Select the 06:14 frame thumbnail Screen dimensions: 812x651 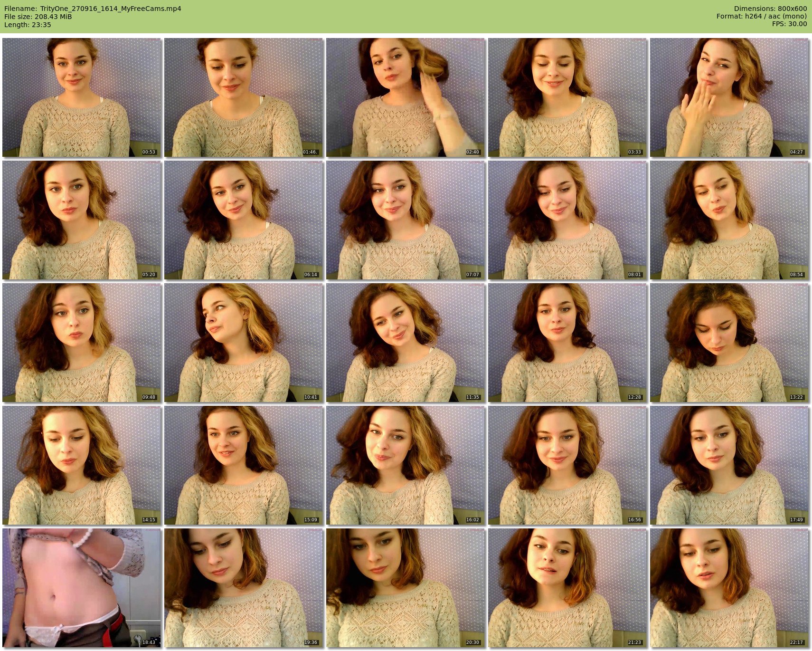pyautogui.click(x=243, y=220)
